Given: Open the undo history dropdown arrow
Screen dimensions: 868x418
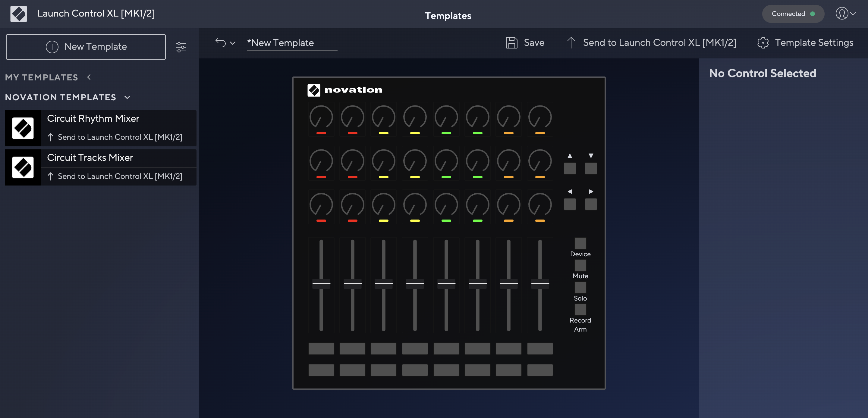Looking at the screenshot, I should point(232,43).
